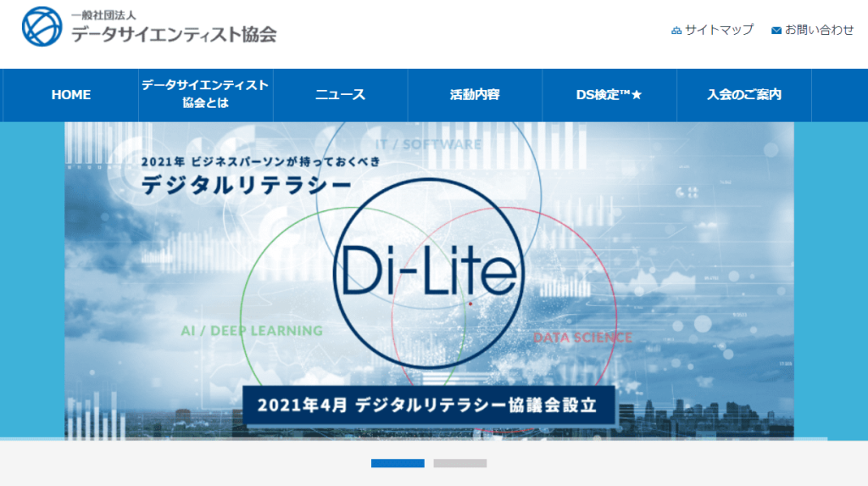
Task: Click the Di-Lite hero banner image
Action: coord(429,281)
